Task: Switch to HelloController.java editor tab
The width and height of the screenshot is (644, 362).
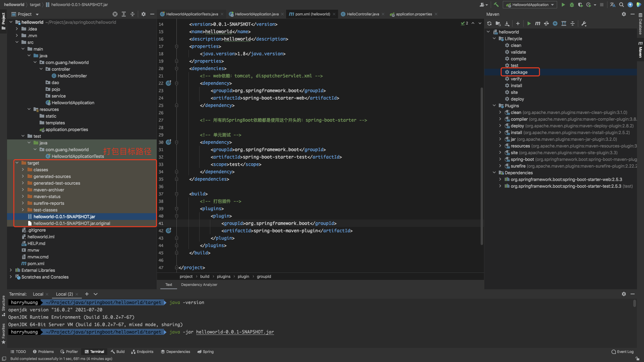Action: click(363, 14)
